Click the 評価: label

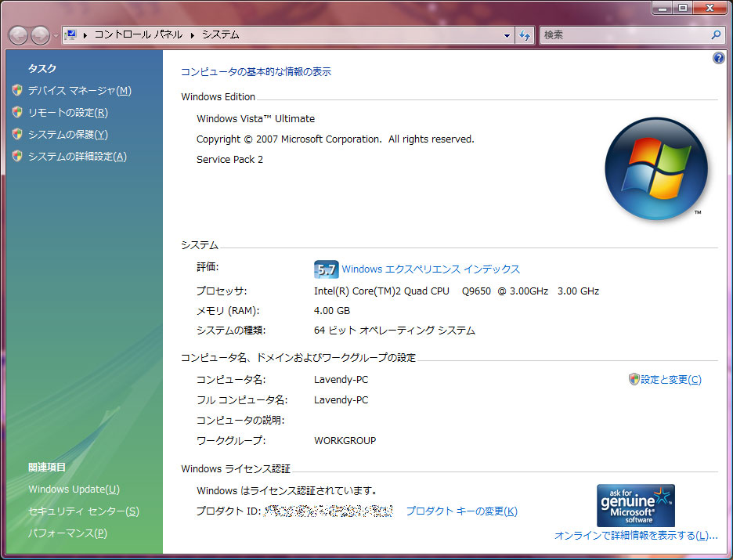[208, 267]
